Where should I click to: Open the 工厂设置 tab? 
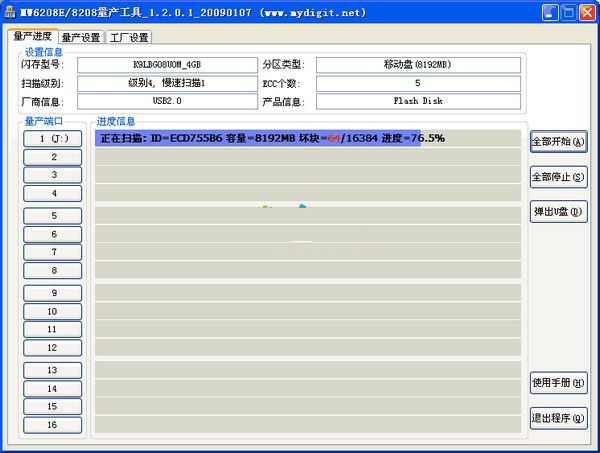pos(129,37)
